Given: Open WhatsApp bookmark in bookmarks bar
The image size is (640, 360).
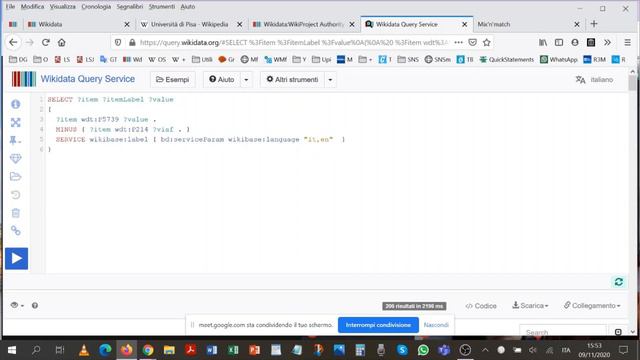Looking at the screenshot, I should click(x=559, y=60).
